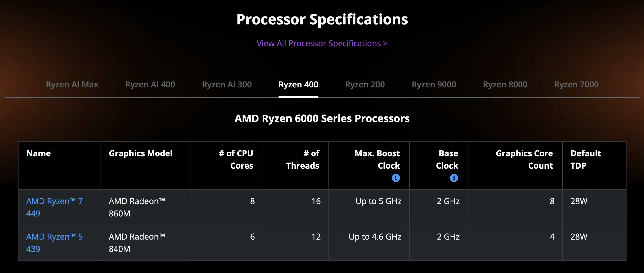Click the Max. Boost Clock info icon
This screenshot has height=273, width=644.
[x=396, y=178]
